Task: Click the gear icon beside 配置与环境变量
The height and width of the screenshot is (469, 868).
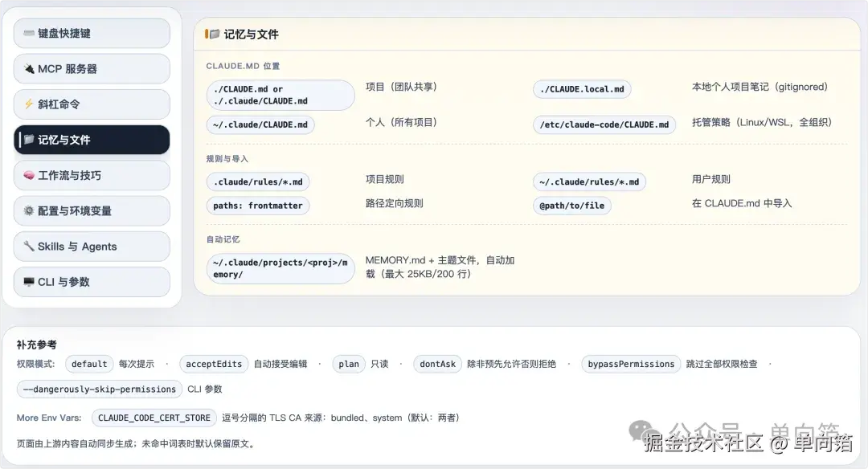Action: 29,210
